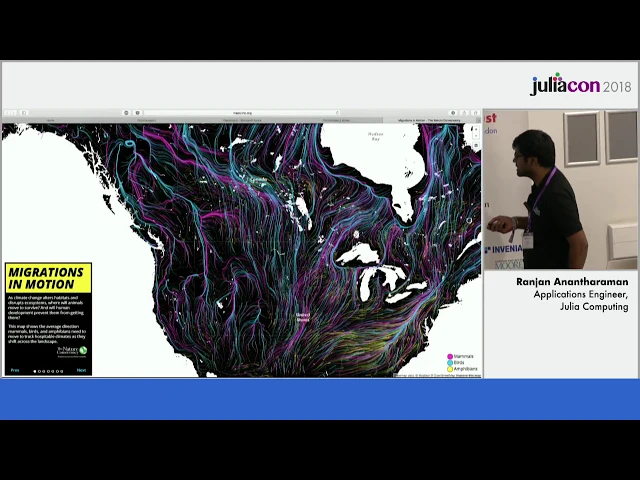The height and width of the screenshot is (480, 640).
Task: Select the sixth slide indicator dot
Action: coord(57,371)
